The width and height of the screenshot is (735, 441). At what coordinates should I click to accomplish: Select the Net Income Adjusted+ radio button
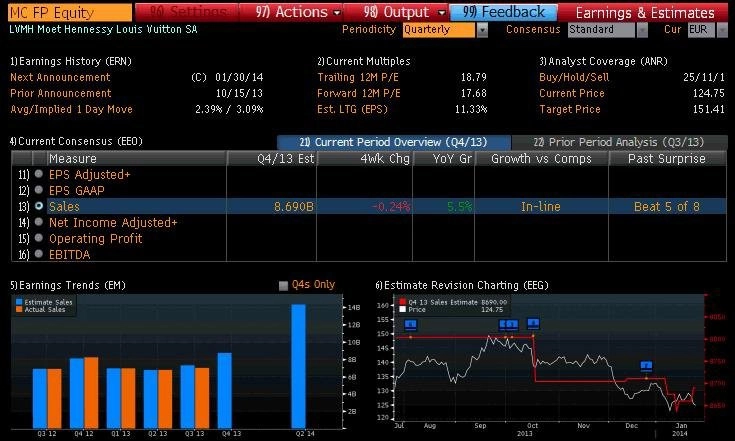click(x=39, y=222)
